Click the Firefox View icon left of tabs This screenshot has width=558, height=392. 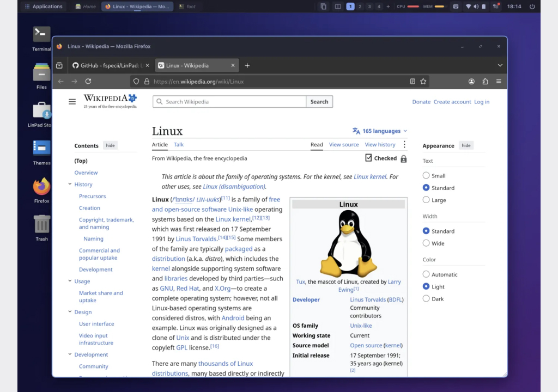click(x=59, y=65)
